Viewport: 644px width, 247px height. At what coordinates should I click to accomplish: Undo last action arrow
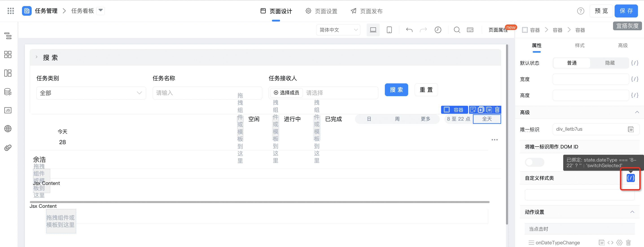pos(409,30)
